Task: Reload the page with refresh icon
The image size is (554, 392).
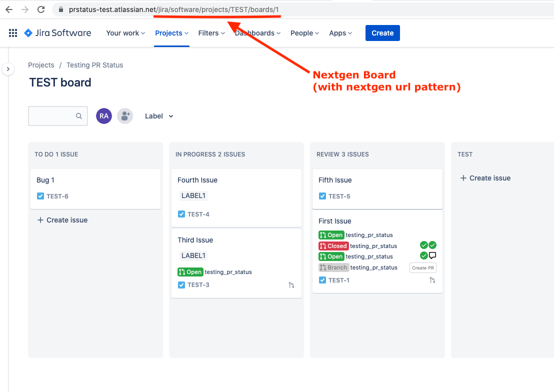Action: tap(41, 9)
